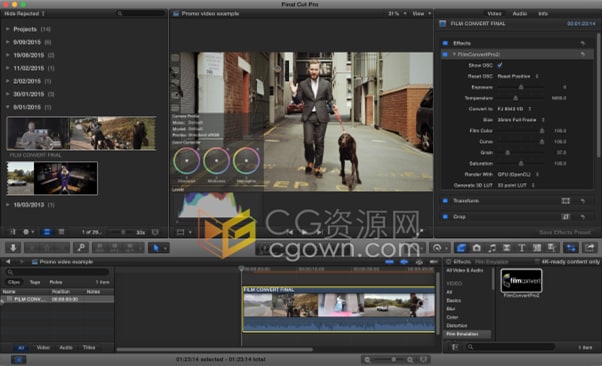Viewport: 602px width, 366px height.
Task: Open the browser gear action menu
Action: point(28,232)
